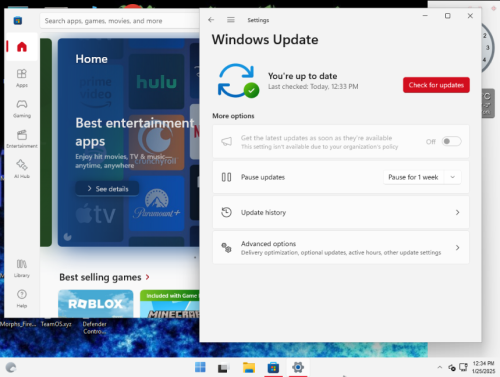Open Gaming section in Microsoft Store

22,108
